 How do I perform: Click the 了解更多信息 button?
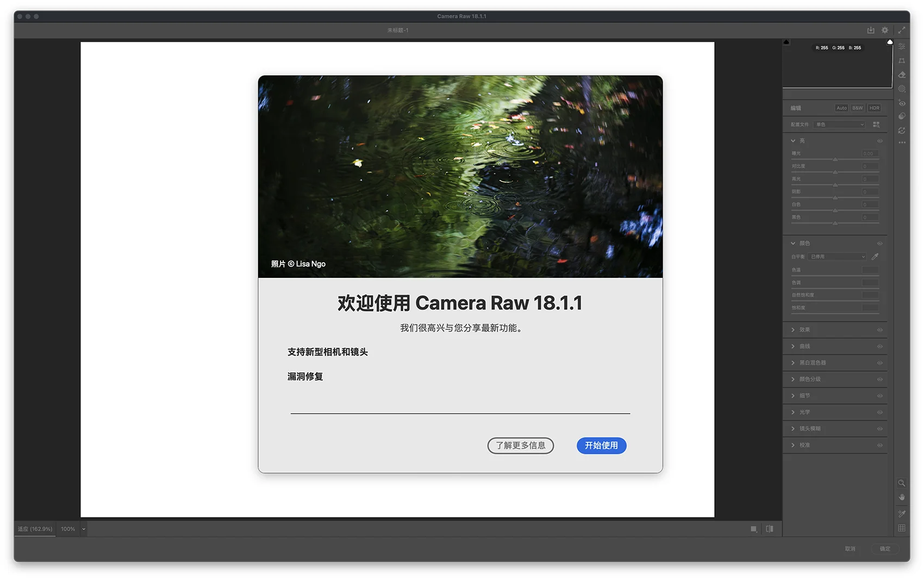click(520, 445)
